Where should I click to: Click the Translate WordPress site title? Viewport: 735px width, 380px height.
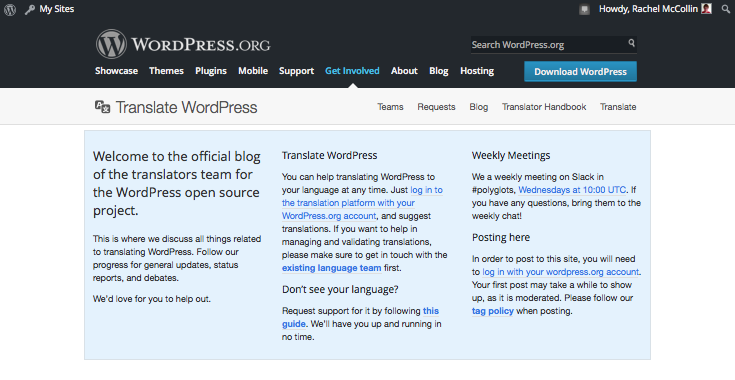point(187,107)
